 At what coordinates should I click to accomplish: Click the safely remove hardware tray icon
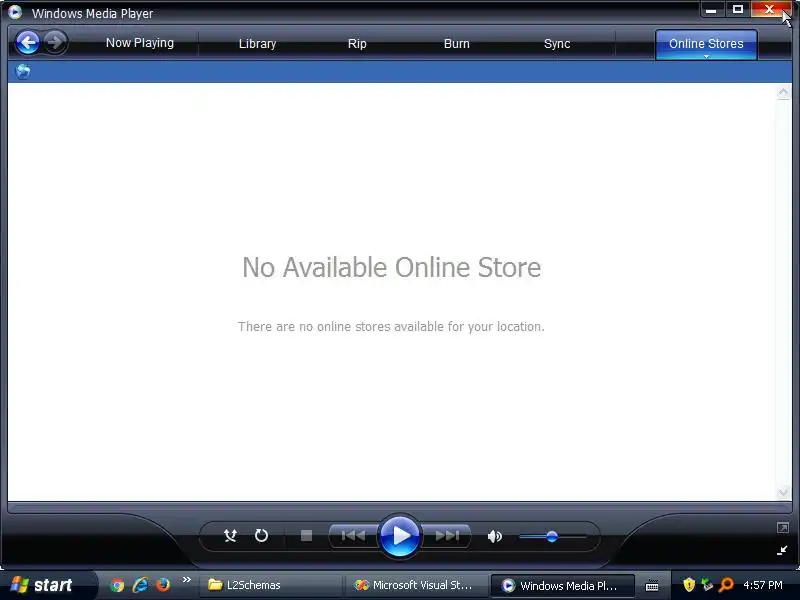(707, 585)
